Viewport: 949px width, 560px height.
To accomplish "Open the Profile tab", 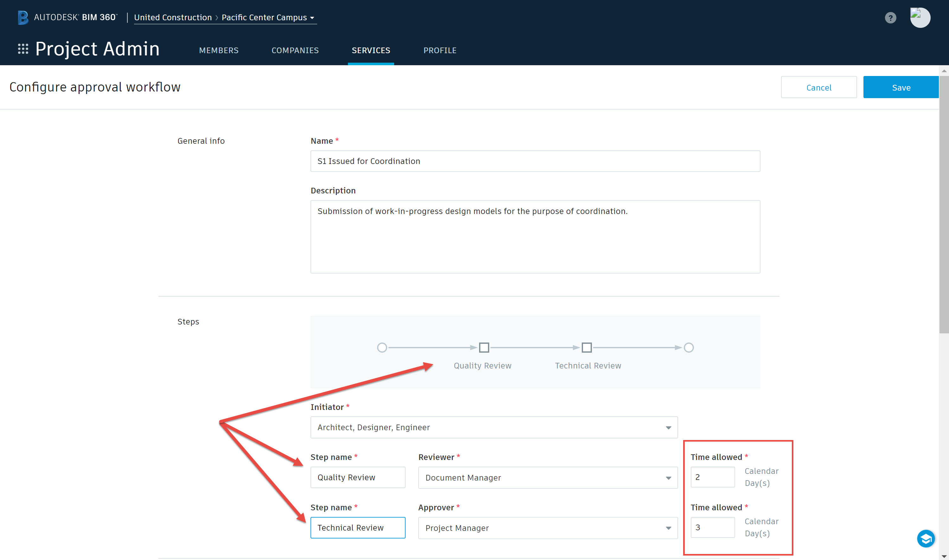I will [439, 51].
